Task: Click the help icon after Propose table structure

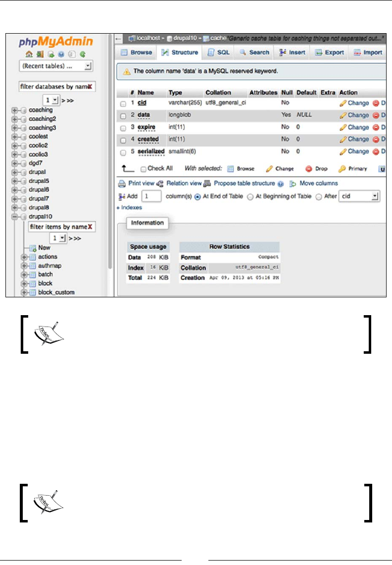Action: pos(281,184)
